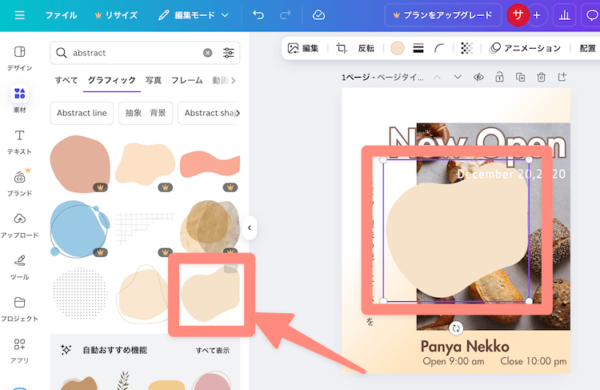Add a collaborator with the plus icon
600x390 pixels.
click(537, 15)
